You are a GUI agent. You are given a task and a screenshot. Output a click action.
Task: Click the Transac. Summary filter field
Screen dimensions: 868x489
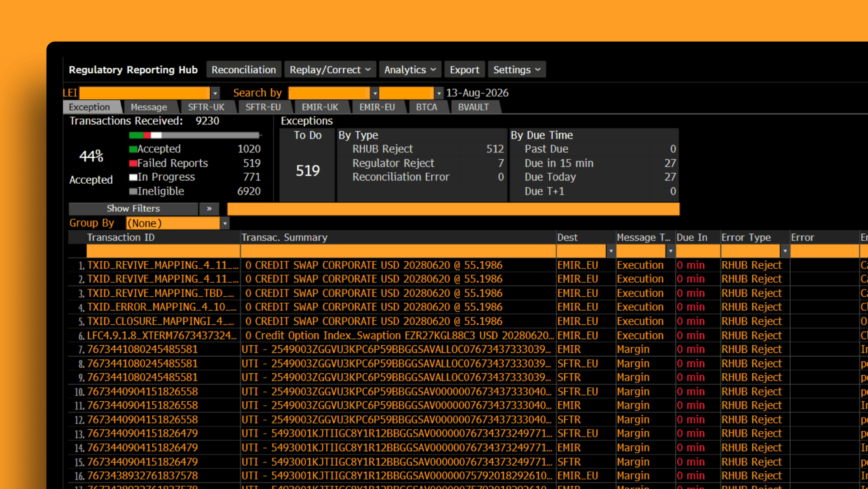398,251
